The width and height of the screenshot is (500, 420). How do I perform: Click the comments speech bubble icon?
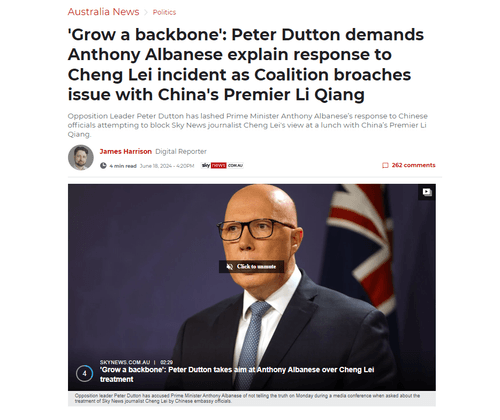tap(385, 165)
